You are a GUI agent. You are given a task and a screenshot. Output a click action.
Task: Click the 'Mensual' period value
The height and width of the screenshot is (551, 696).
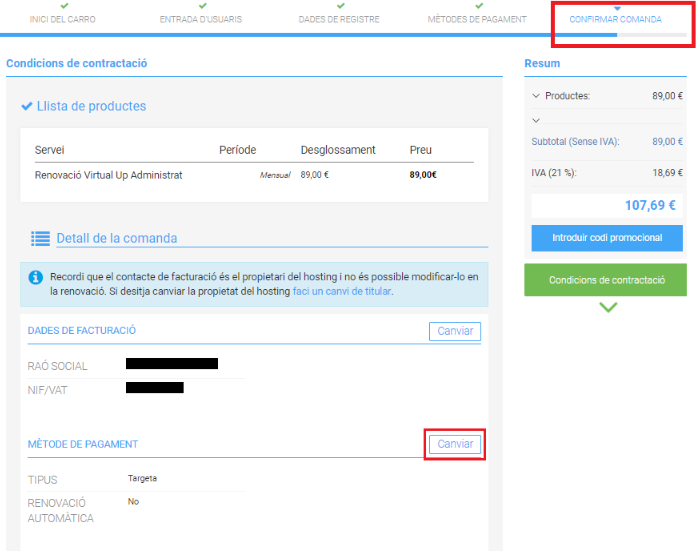click(x=275, y=175)
